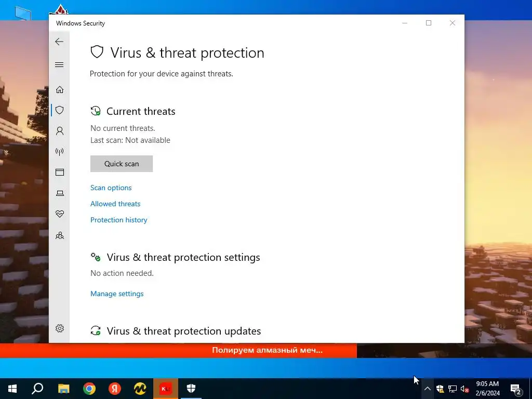Open Account protection person icon
Viewport: 532px width, 399px height.
point(60,131)
